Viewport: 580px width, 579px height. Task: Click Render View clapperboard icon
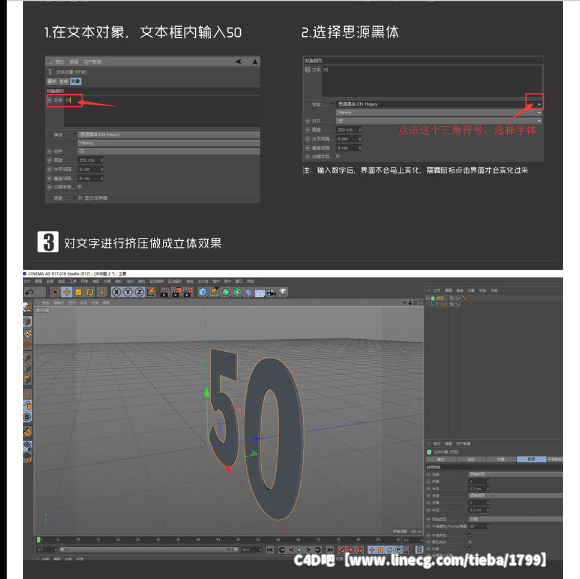165,293
